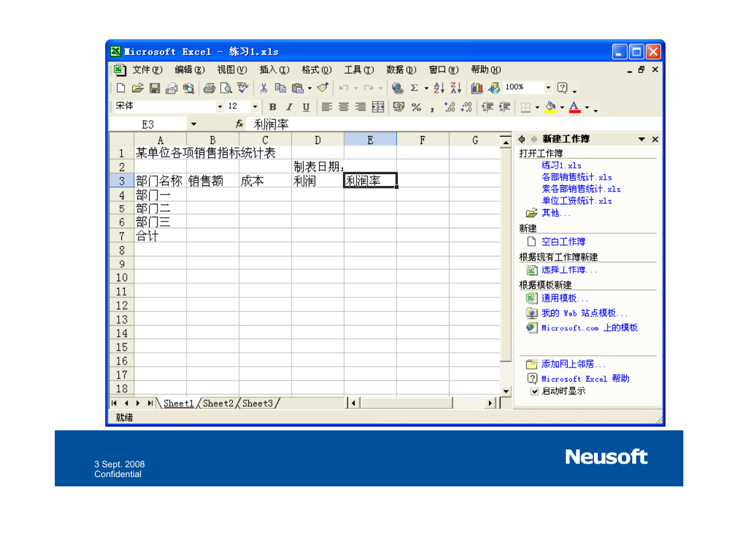This screenshot has width=756, height=535.
Task: Toggle the 启动时显示 checkbox
Action: tap(534, 391)
